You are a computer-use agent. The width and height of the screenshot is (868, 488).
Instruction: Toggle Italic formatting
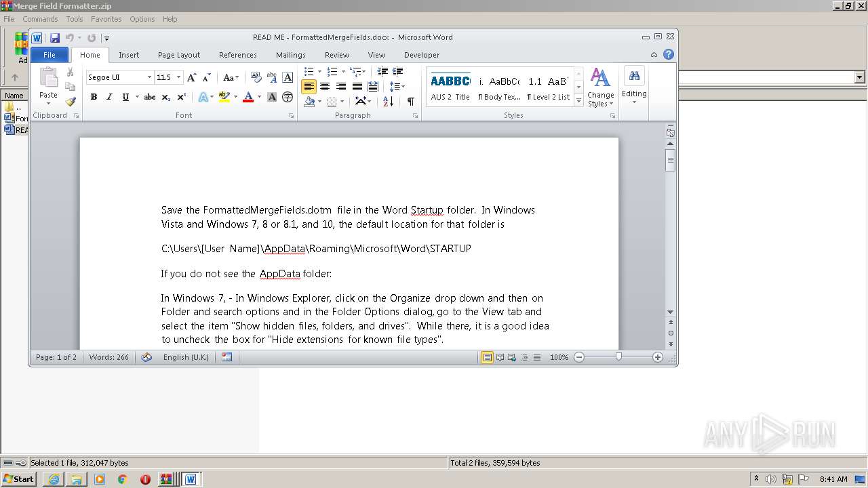(x=109, y=97)
